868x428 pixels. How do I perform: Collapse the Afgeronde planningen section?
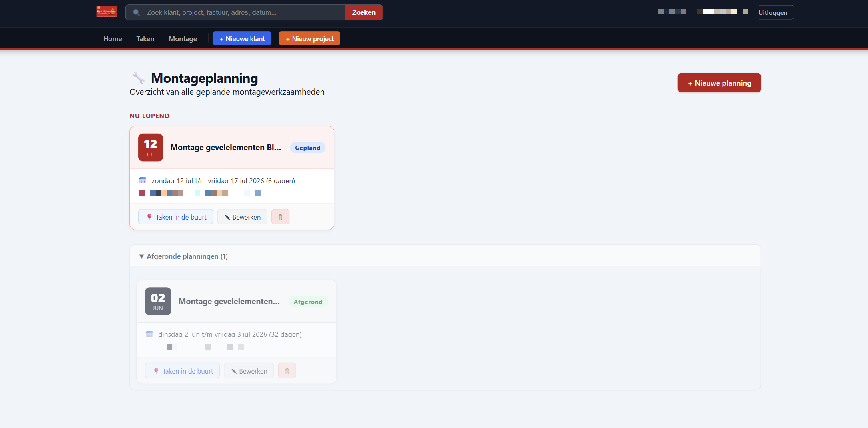(x=183, y=256)
